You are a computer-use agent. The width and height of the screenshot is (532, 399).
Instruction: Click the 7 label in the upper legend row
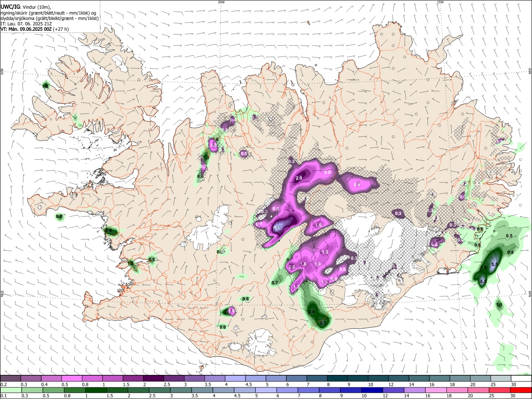point(308,384)
